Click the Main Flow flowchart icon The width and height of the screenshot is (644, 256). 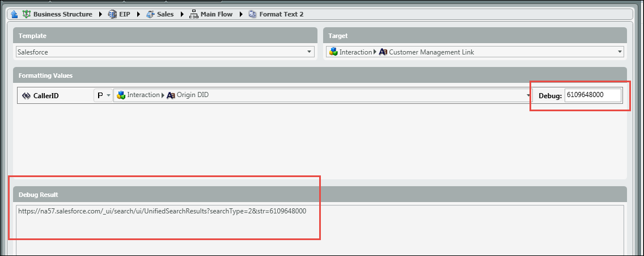tap(194, 14)
